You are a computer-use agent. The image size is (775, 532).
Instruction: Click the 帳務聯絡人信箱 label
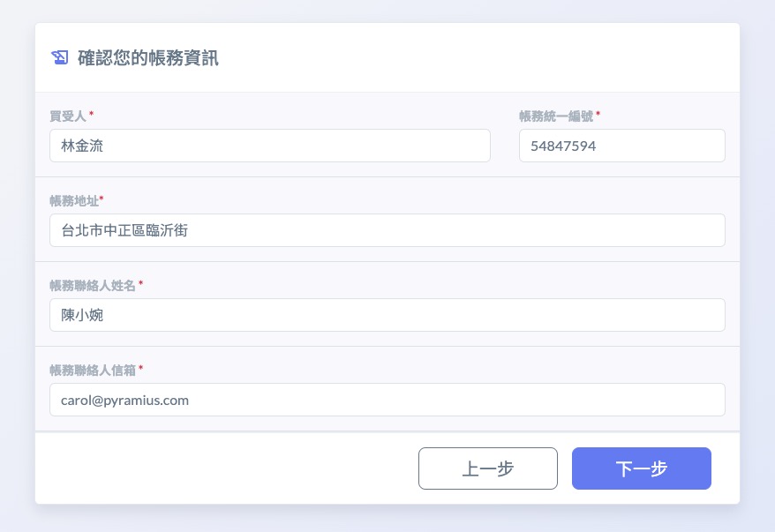[93, 370]
